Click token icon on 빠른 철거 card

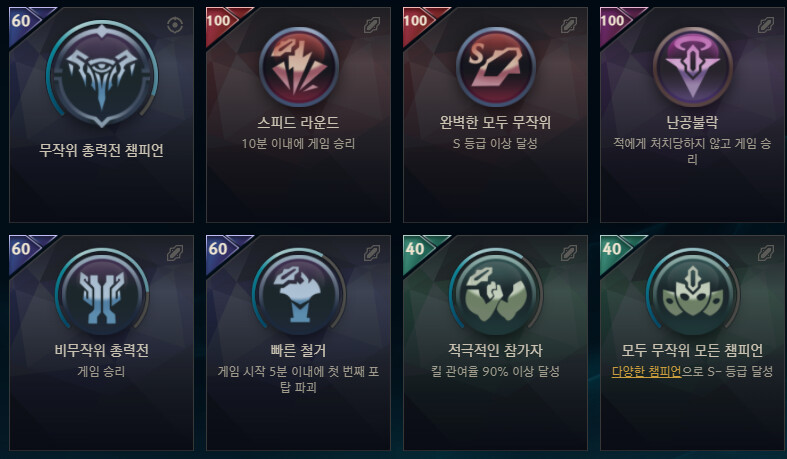click(372, 253)
